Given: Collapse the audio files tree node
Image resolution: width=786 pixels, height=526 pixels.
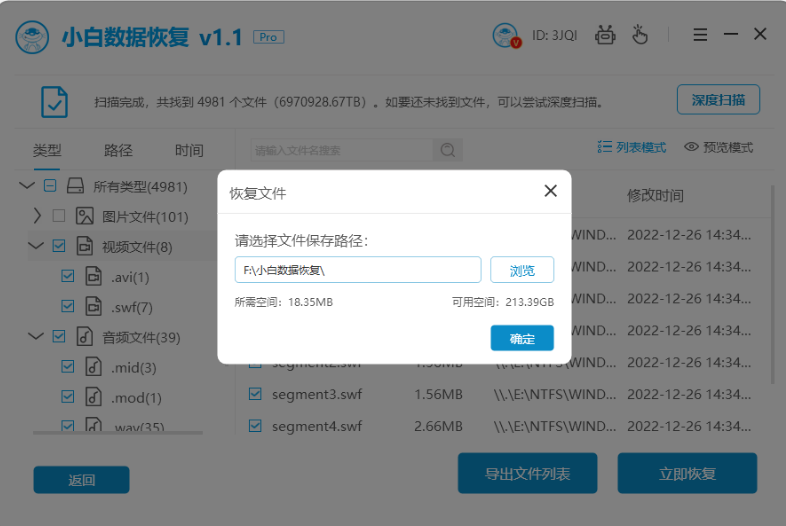Looking at the screenshot, I should click(36, 336).
